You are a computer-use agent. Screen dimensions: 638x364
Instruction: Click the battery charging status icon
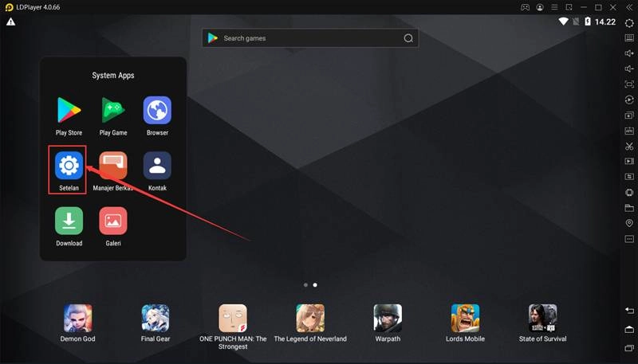point(588,22)
